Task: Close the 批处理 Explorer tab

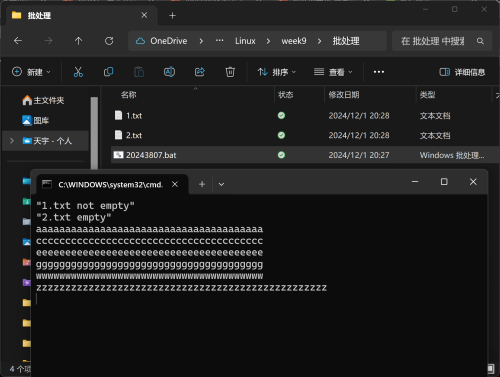Action: click(144, 15)
